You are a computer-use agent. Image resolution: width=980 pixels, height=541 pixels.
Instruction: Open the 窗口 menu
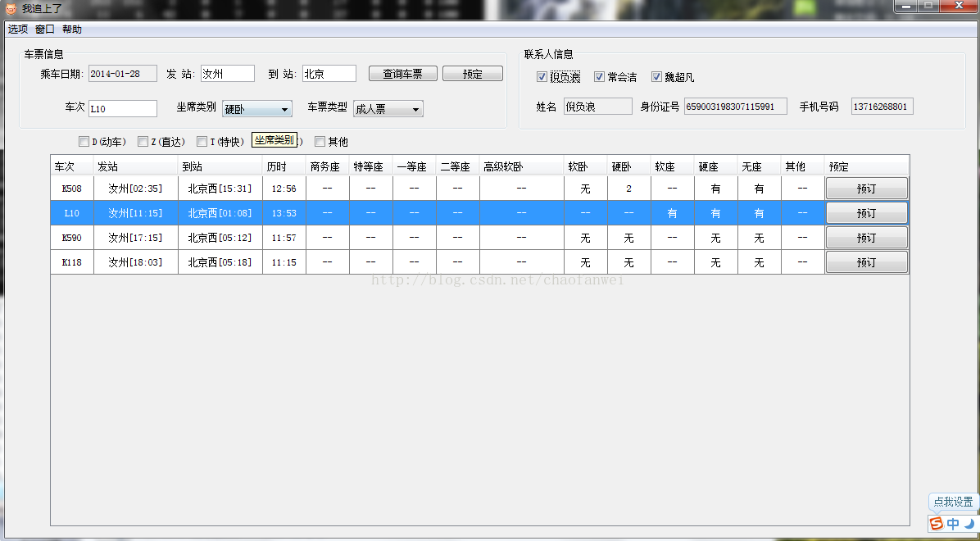[x=45, y=30]
